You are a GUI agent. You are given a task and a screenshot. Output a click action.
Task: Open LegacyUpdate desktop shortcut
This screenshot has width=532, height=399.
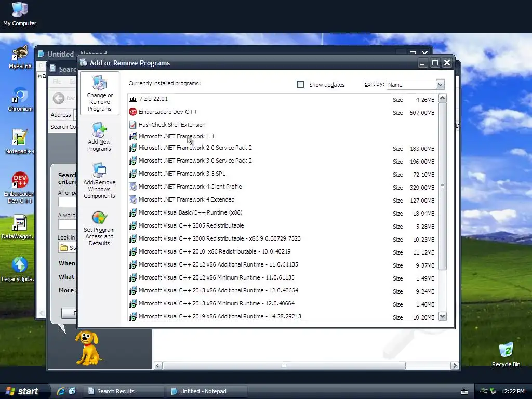tap(18, 270)
